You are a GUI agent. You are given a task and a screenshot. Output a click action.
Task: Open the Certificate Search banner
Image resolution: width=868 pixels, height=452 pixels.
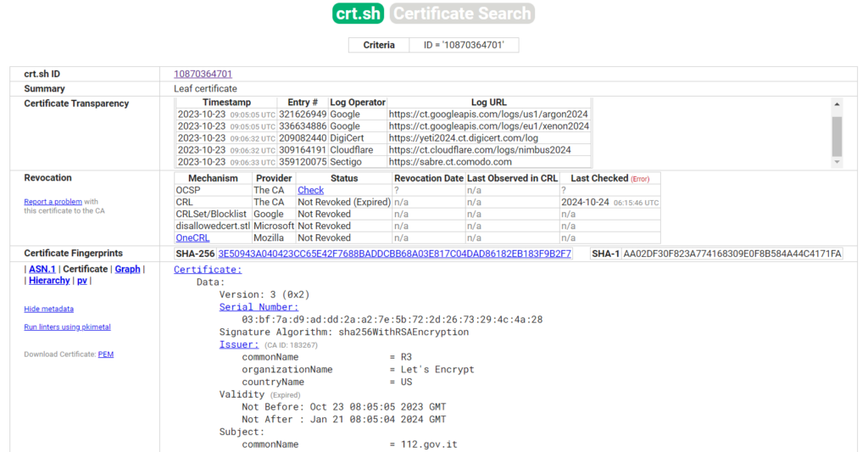click(x=462, y=14)
